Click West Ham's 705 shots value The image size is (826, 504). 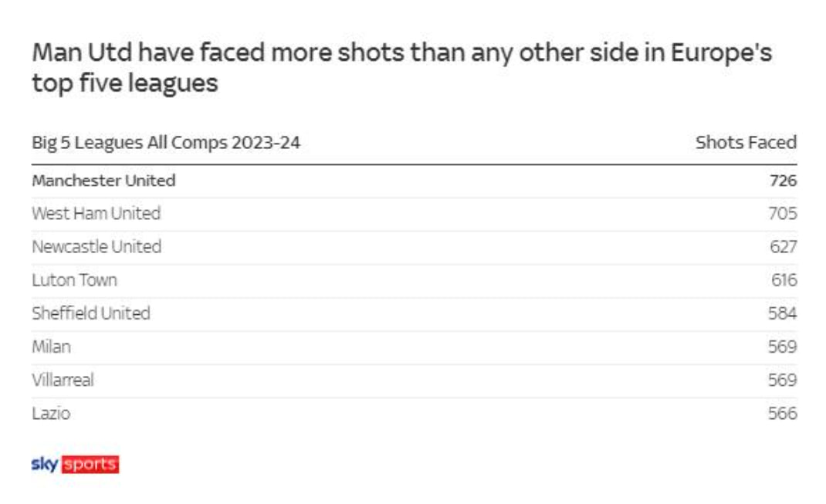pyautogui.click(x=782, y=214)
